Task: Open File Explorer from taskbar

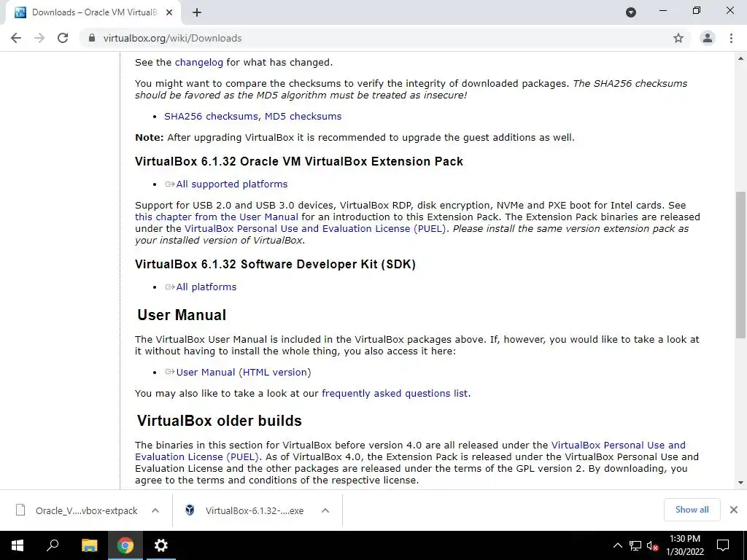Action: coord(89,545)
